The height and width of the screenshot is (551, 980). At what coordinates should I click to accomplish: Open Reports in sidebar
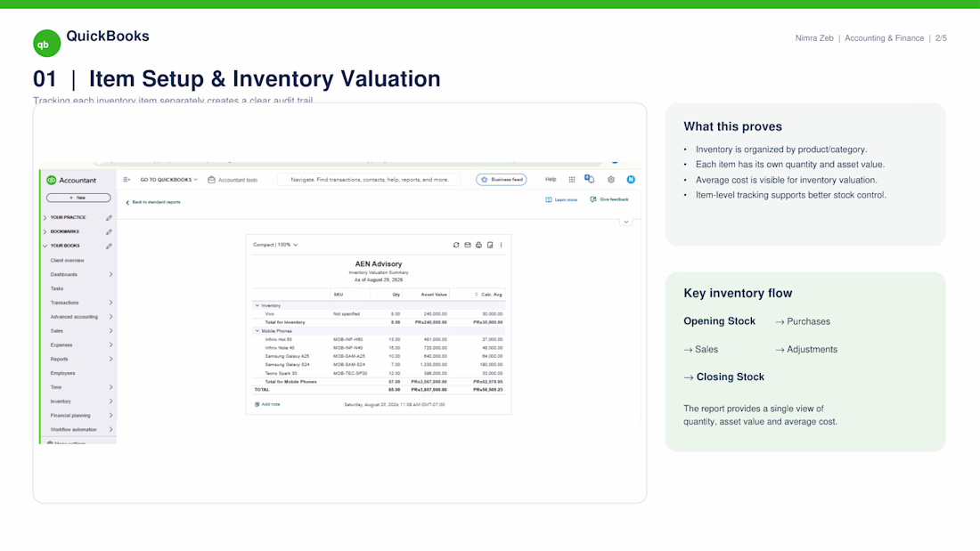pyautogui.click(x=60, y=360)
